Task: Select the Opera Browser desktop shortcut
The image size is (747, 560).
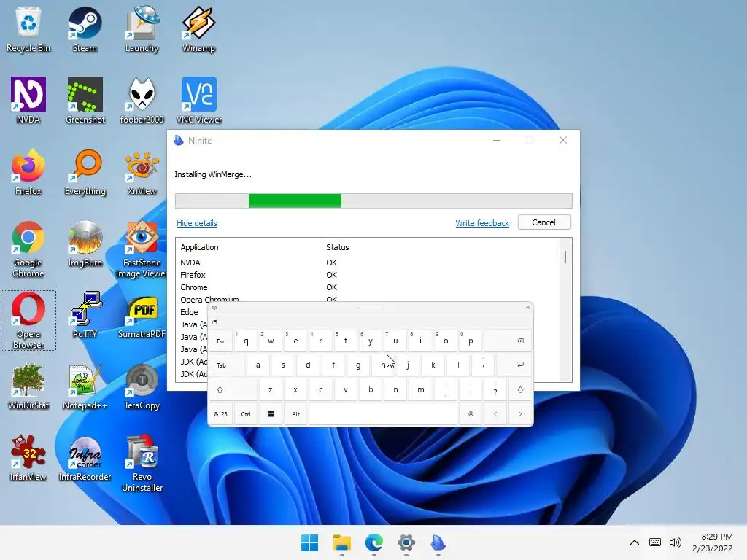Action: coord(28,321)
